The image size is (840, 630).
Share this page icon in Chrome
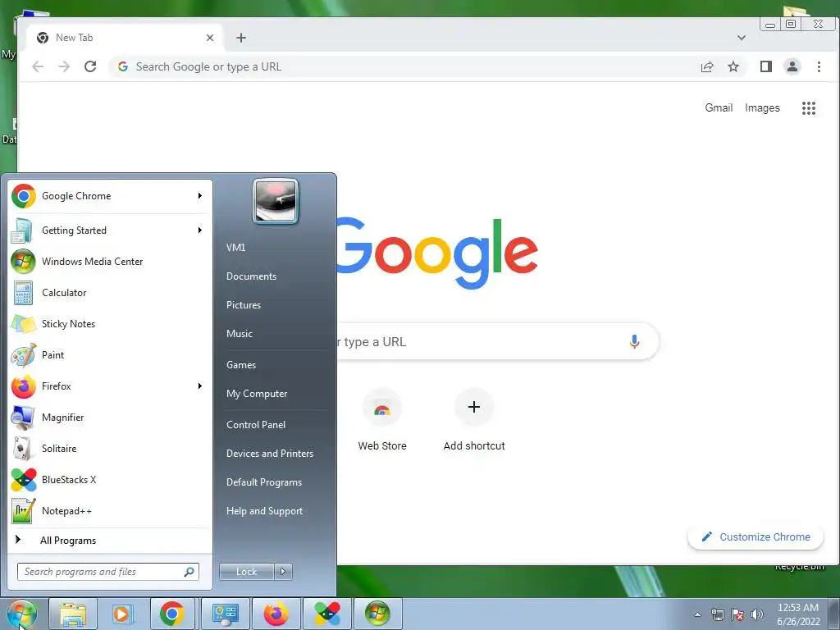click(707, 66)
